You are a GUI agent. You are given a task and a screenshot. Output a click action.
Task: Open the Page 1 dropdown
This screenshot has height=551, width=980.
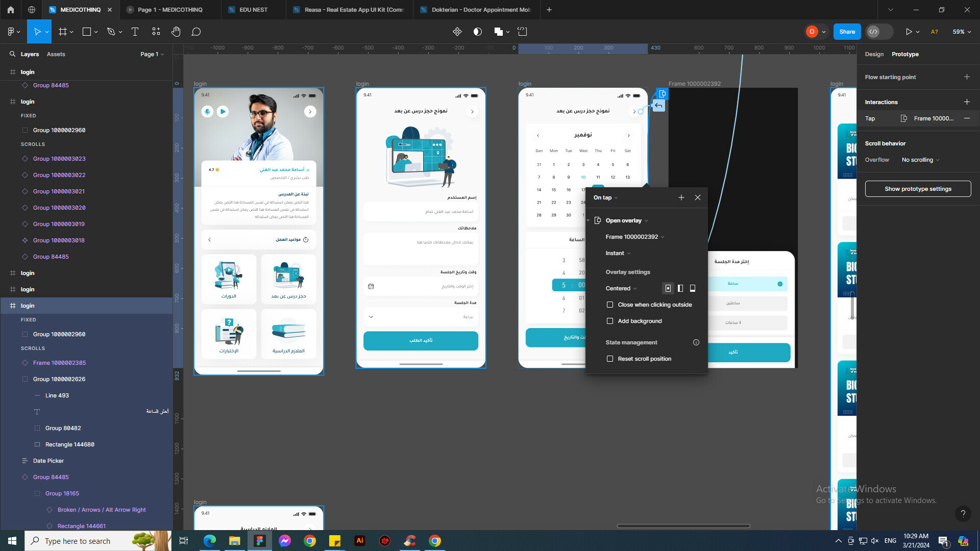pyautogui.click(x=152, y=54)
